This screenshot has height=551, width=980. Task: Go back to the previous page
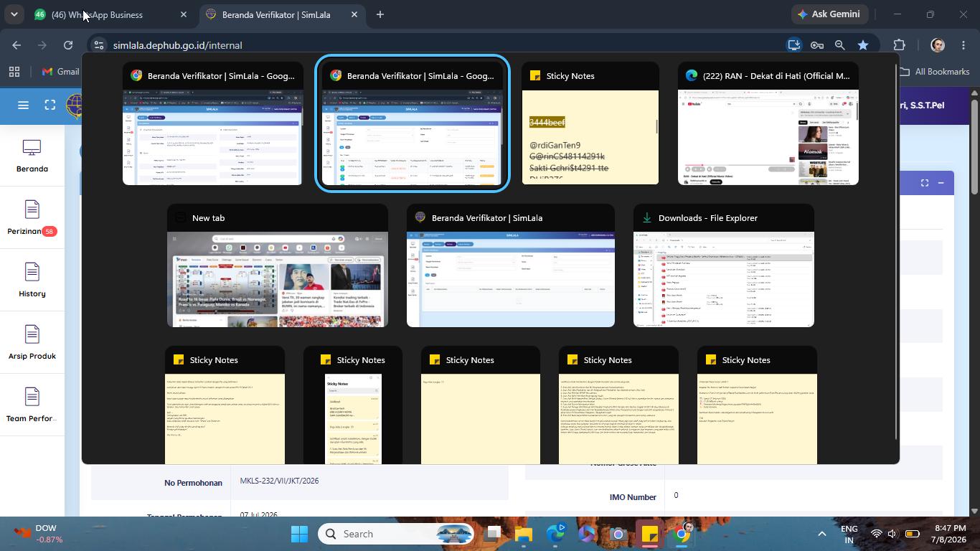pos(17,45)
